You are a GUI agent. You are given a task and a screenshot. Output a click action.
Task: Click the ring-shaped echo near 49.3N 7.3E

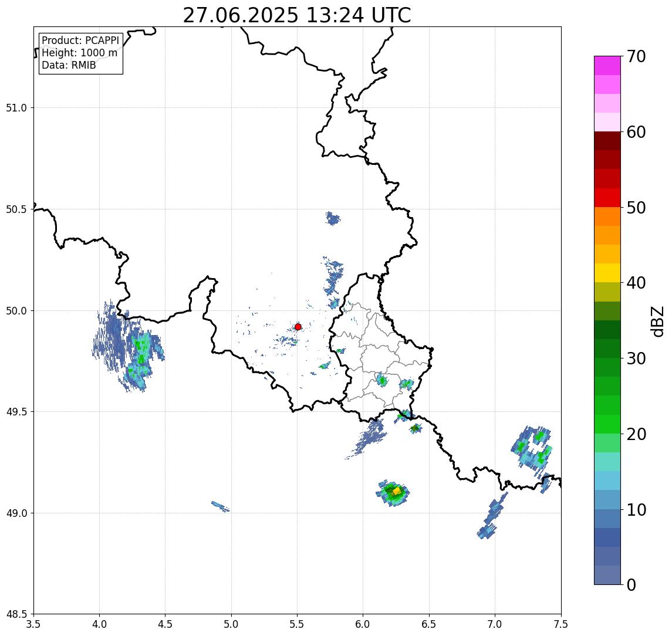tap(532, 451)
